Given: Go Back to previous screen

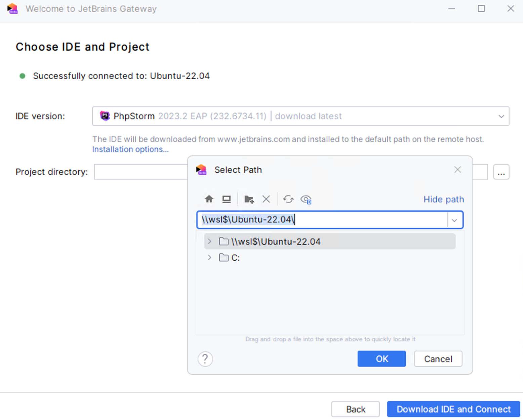Looking at the screenshot, I should tap(355, 409).
